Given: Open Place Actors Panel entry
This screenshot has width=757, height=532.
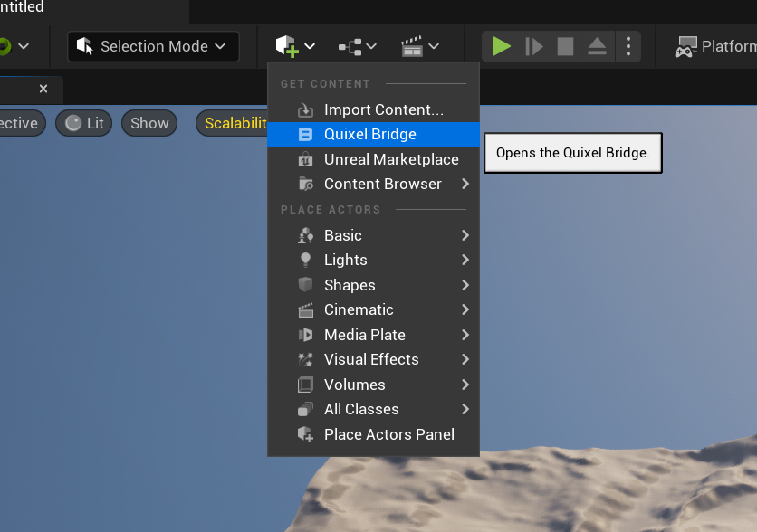Looking at the screenshot, I should pos(374,434).
